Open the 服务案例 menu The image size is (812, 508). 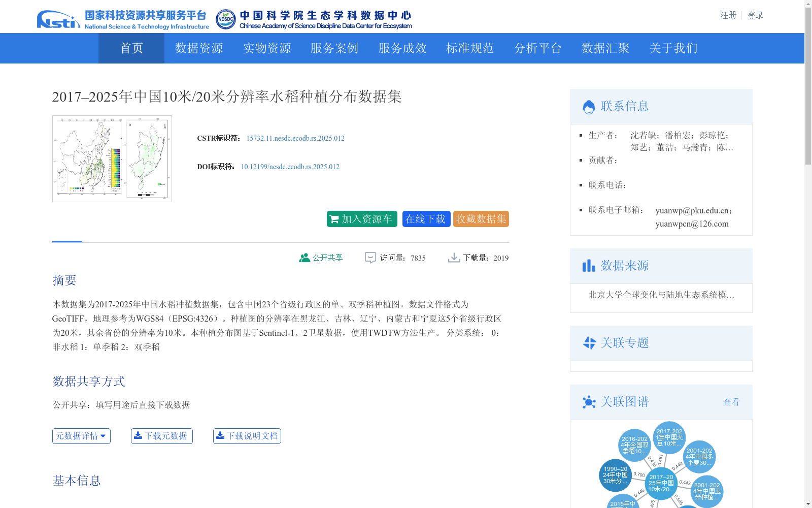(x=334, y=48)
